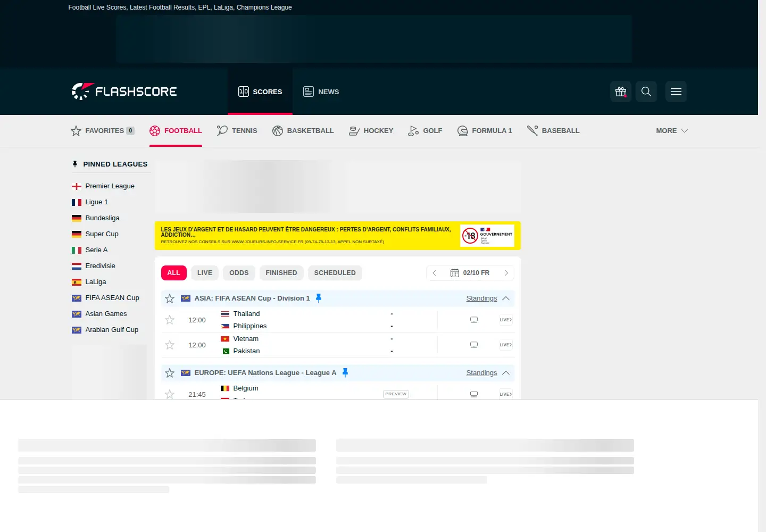
Task: Select the Hockey sport tab
Action: click(x=371, y=131)
